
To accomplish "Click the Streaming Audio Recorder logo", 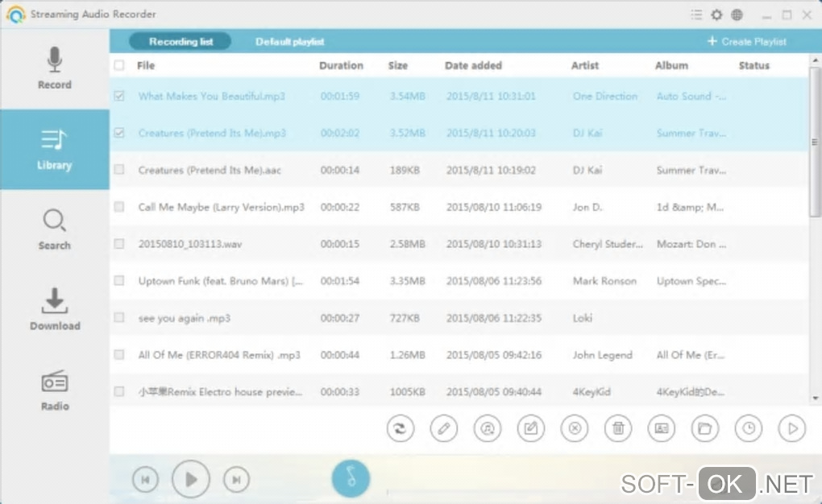I will (x=16, y=14).
